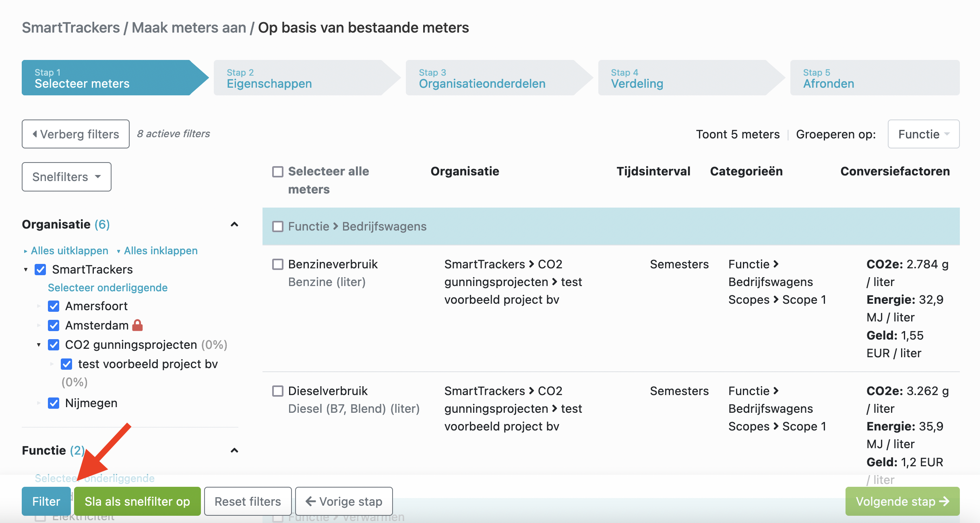Collapse the Functie filter section chevron
This screenshot has width=980, height=523.
(x=234, y=450)
